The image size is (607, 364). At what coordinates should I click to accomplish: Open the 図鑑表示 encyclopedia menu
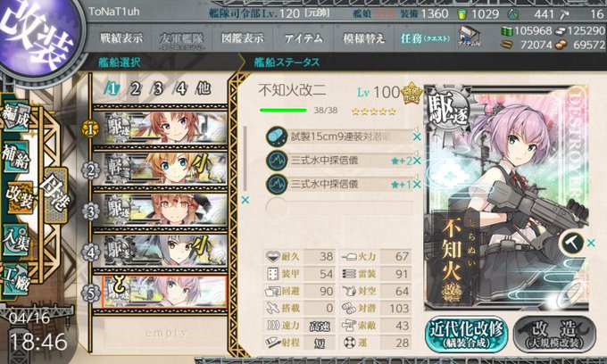[243, 37]
